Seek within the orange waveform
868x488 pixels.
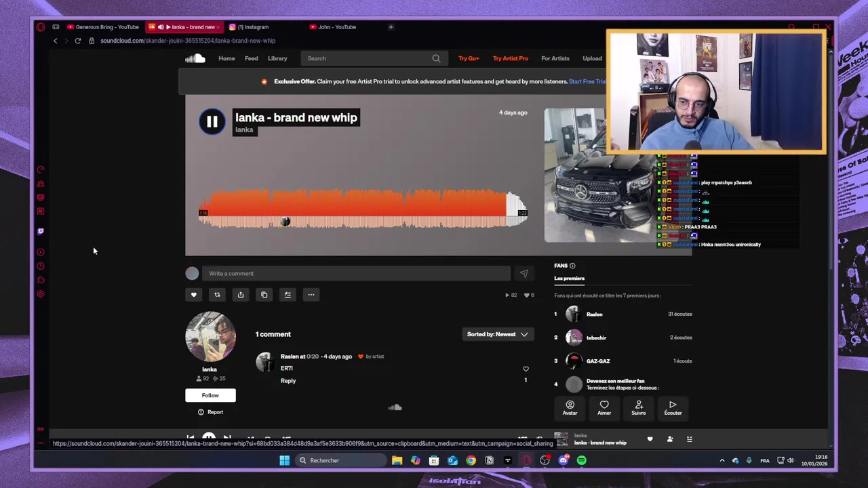click(363, 209)
